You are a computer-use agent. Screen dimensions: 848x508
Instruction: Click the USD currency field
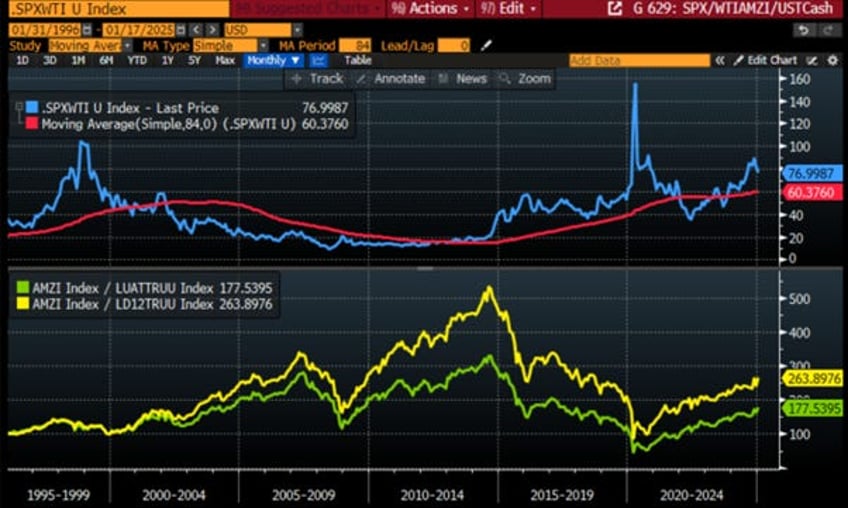click(x=259, y=30)
